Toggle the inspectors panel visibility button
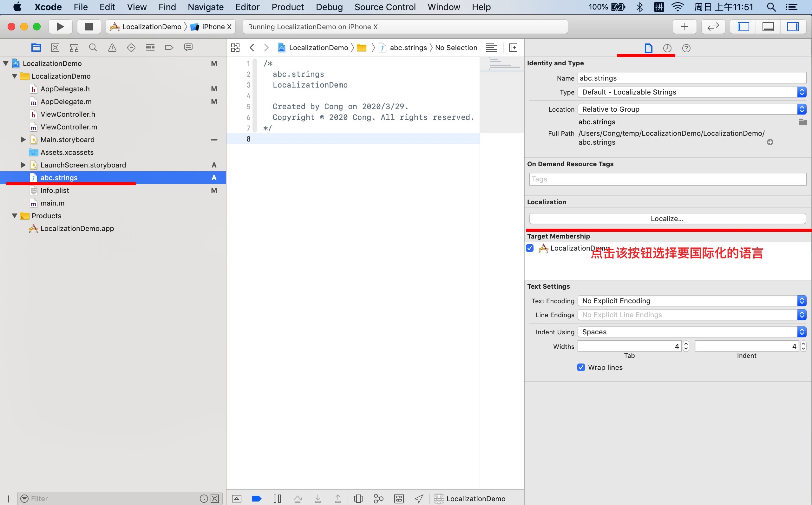 tap(793, 27)
